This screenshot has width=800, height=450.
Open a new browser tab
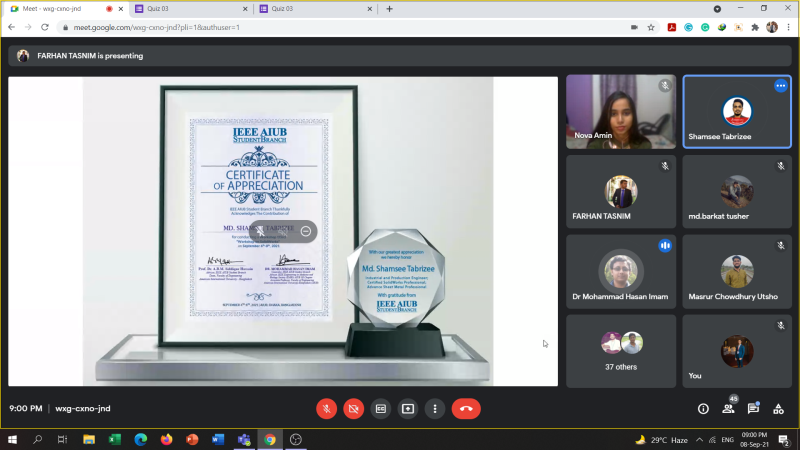point(389,8)
